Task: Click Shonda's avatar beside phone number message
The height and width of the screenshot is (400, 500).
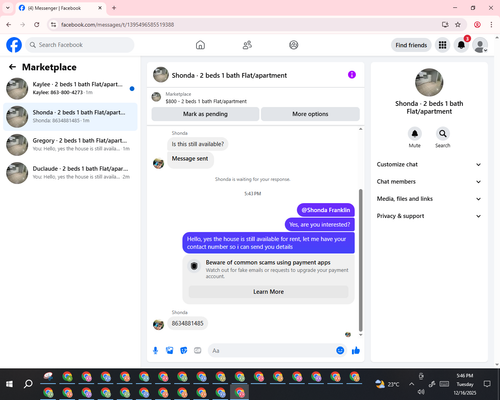Action: click(158, 324)
